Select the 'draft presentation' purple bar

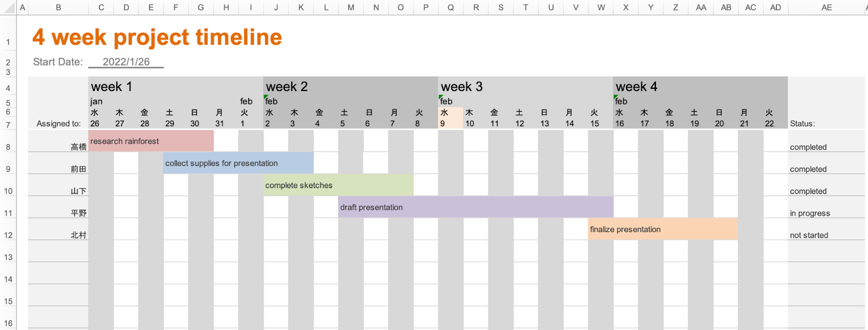pyautogui.click(x=476, y=207)
